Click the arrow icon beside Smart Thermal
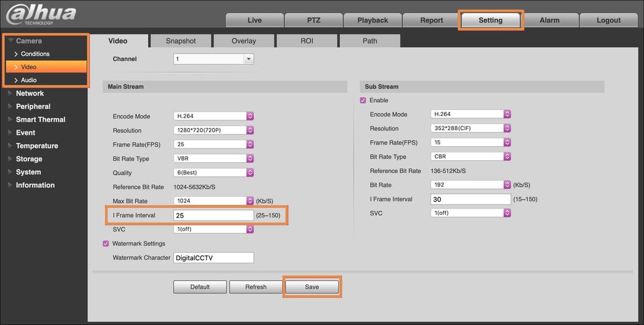The width and height of the screenshot is (644, 325). tap(10, 120)
